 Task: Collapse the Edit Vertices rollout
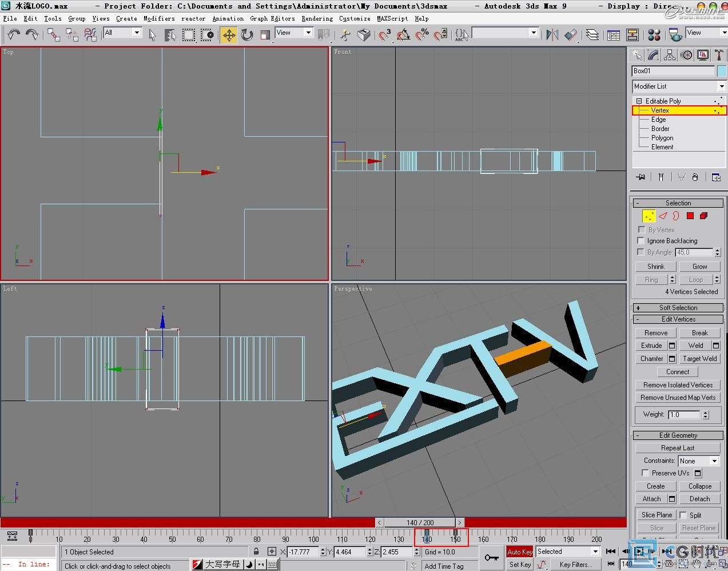(678, 319)
